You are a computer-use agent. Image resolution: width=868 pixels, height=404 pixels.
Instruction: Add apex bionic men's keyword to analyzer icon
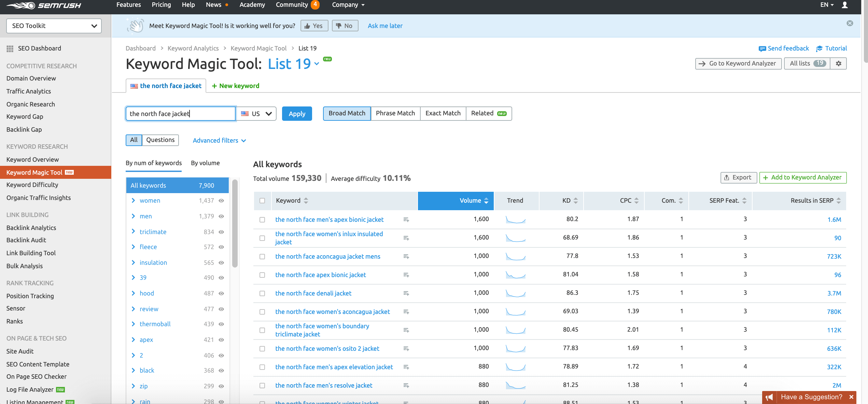(406, 220)
